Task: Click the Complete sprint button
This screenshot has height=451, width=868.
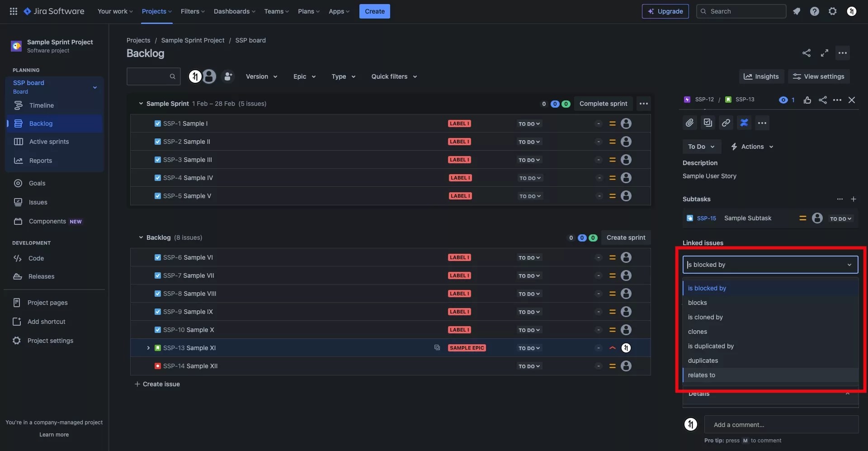Action: tap(604, 104)
